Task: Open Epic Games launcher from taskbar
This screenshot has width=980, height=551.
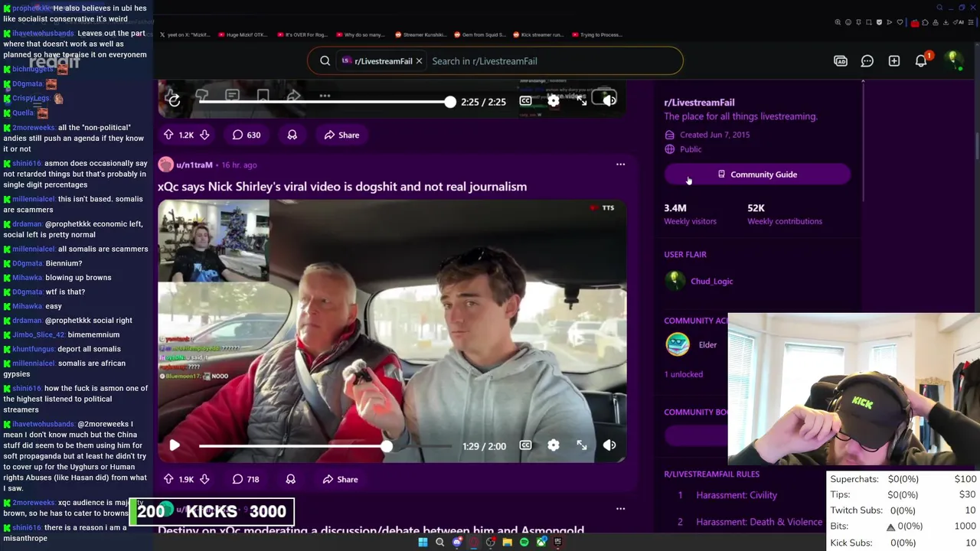Action: point(558,542)
